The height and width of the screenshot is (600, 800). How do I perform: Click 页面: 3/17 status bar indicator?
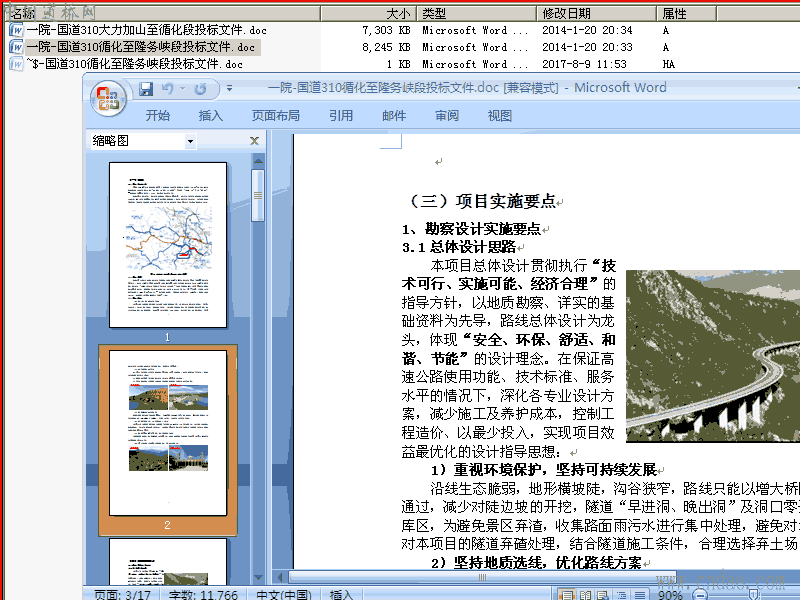[122, 594]
